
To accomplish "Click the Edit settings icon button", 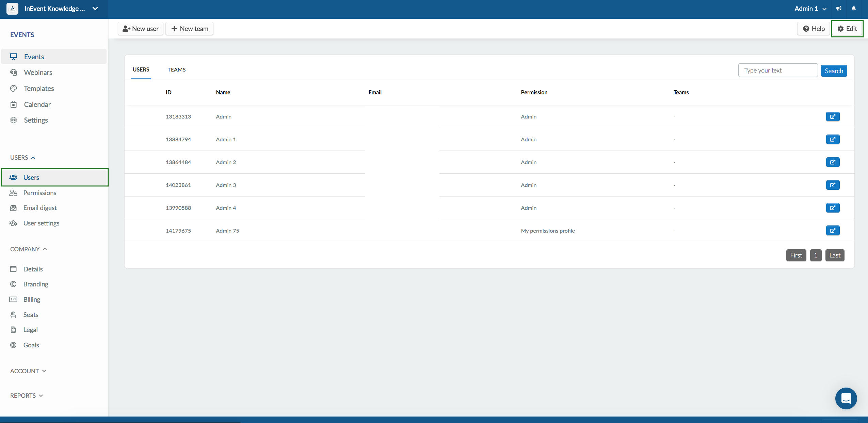I will (848, 28).
